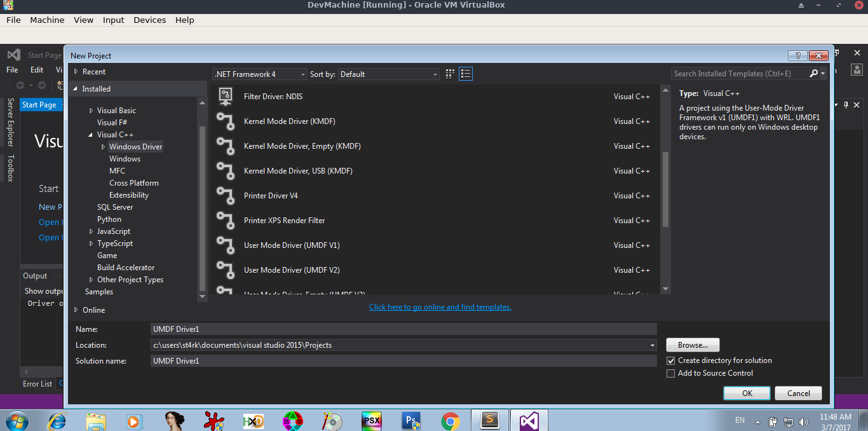This screenshot has height=431, width=868.
Task: Open the HxD hex editor taskbar icon
Action: [x=253, y=421]
